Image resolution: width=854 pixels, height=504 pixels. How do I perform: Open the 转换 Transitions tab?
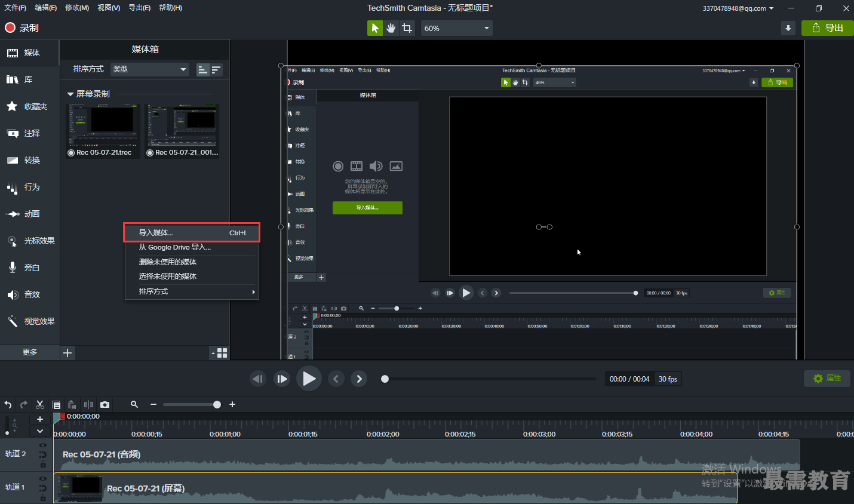tap(30, 160)
